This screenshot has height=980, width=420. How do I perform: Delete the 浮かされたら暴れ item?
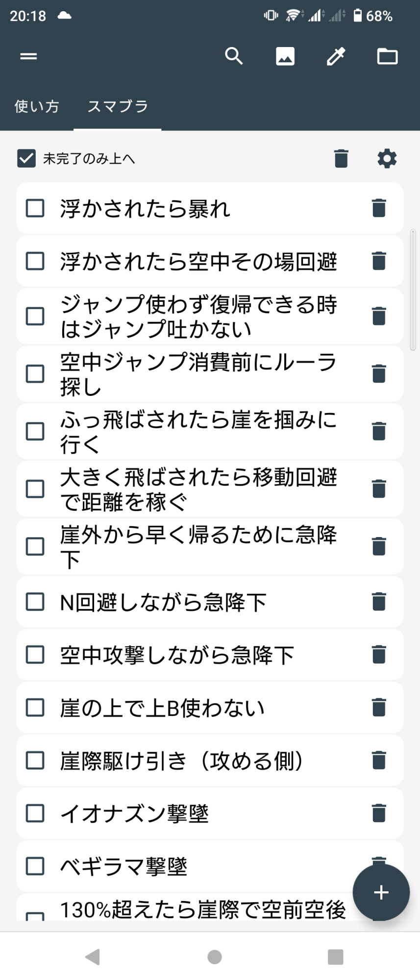(379, 208)
